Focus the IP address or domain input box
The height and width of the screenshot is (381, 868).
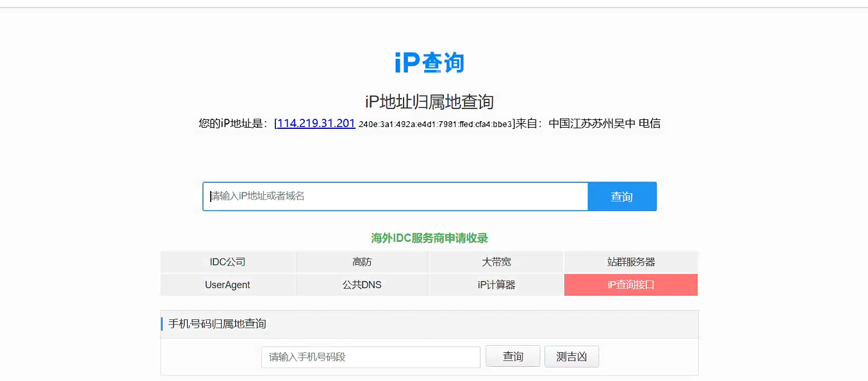tap(395, 196)
